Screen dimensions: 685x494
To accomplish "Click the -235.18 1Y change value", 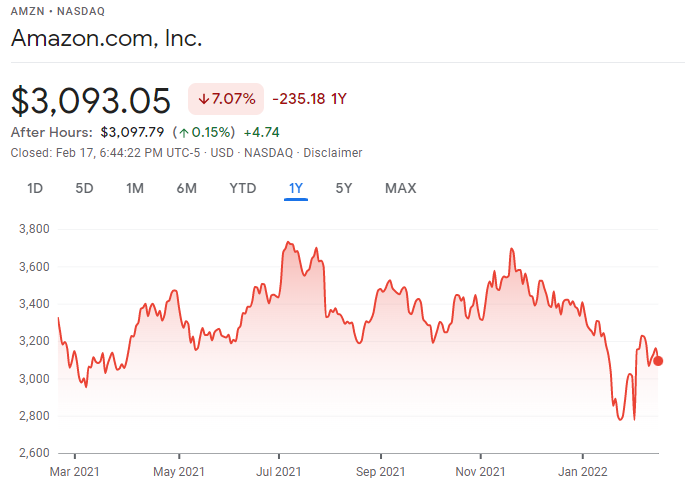I will (309, 99).
